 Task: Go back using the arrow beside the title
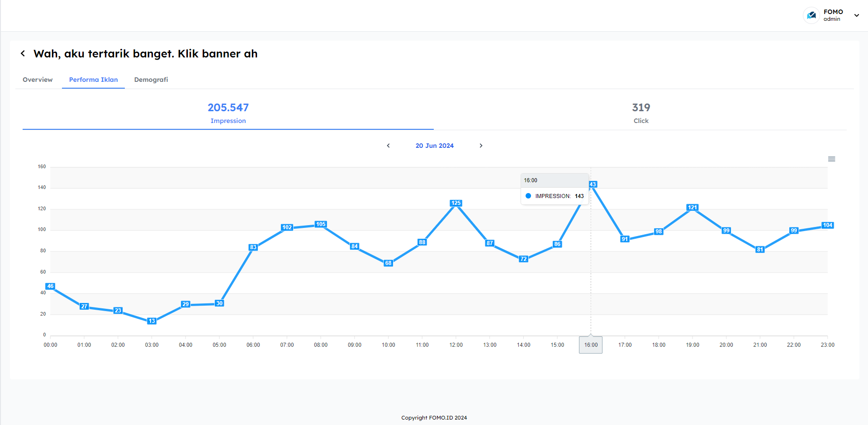click(x=23, y=53)
